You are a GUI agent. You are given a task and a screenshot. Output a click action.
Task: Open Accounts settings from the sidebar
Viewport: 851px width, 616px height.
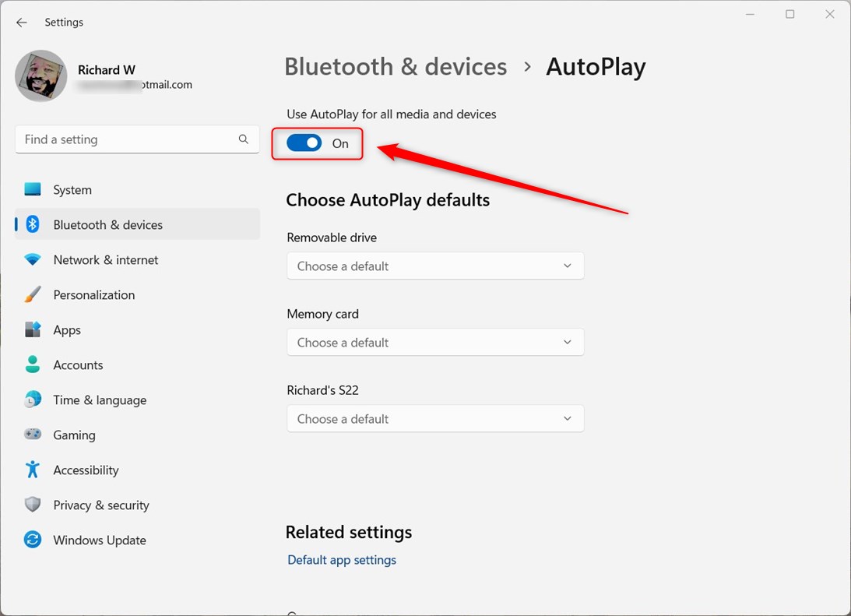click(78, 364)
